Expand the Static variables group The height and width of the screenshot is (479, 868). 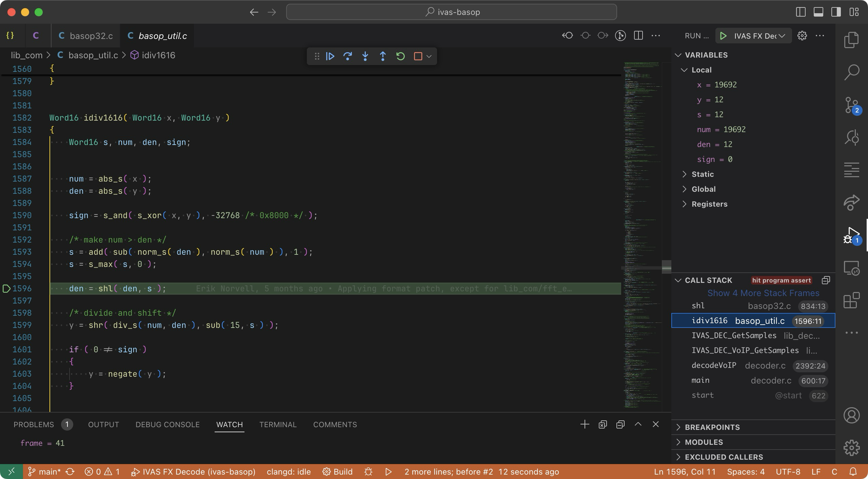coord(703,174)
